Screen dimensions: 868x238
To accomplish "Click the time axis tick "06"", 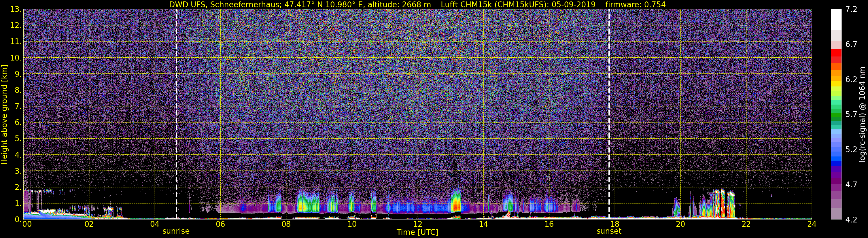I will [220, 224].
